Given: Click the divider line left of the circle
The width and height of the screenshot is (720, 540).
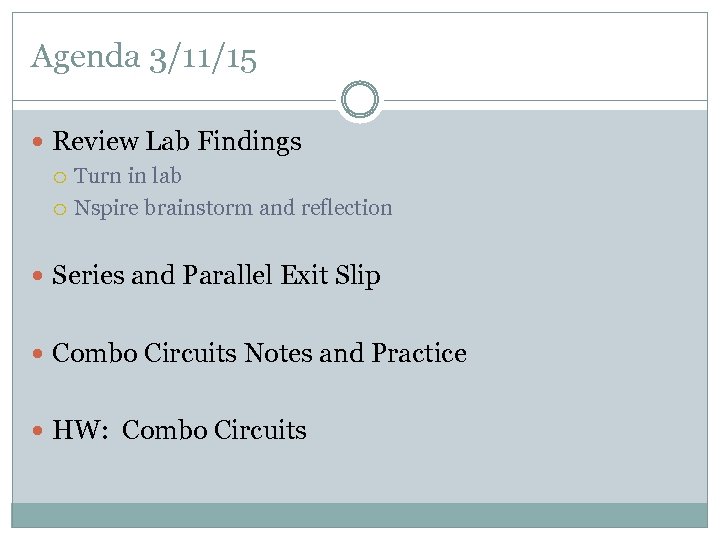Looking at the screenshot, I should tap(170, 100).
